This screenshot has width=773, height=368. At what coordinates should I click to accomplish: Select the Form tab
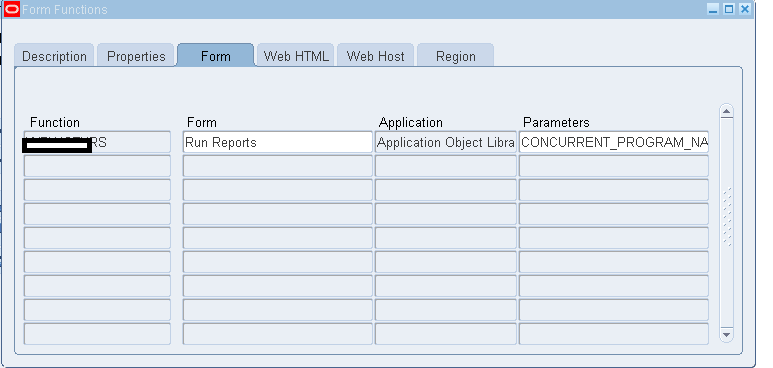click(216, 55)
